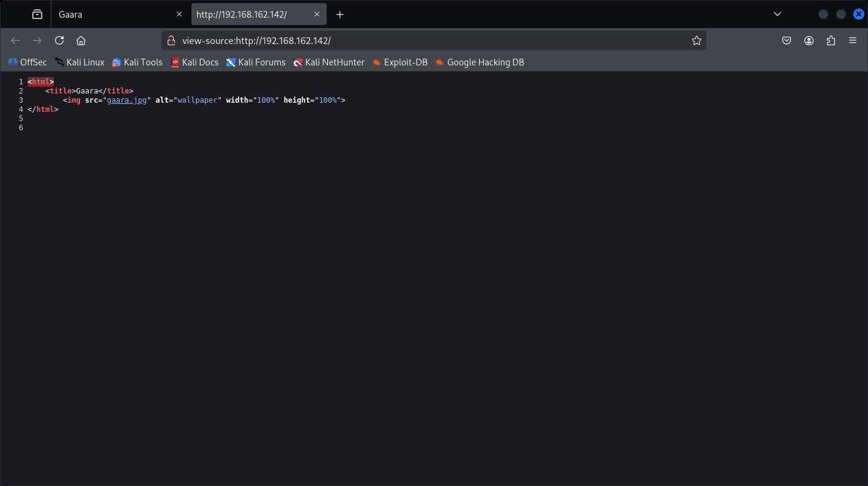Go back to previous page
This screenshot has width=868, height=486.
pos(15,40)
